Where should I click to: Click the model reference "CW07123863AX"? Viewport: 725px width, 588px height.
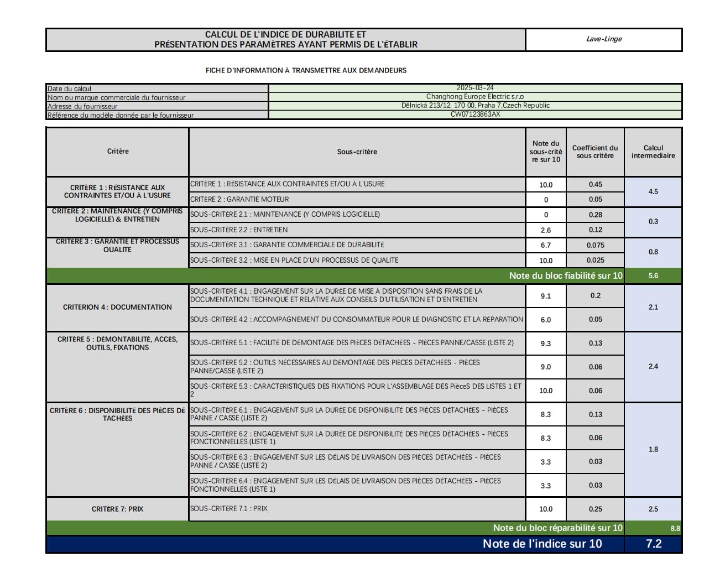475,114
